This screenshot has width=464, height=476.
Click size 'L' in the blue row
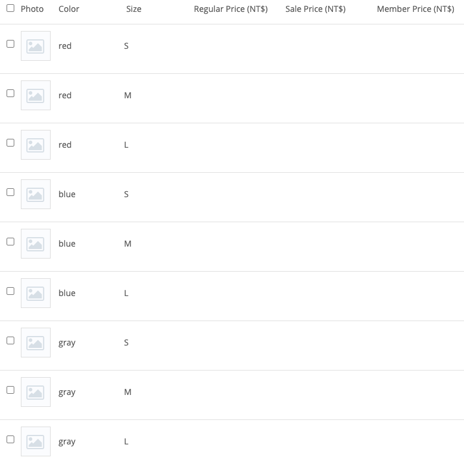[126, 293]
